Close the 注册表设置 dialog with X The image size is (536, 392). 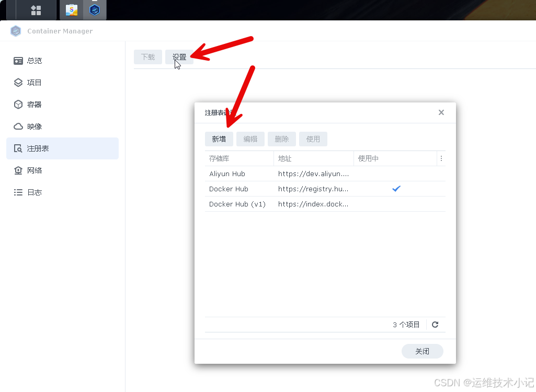pyautogui.click(x=441, y=112)
